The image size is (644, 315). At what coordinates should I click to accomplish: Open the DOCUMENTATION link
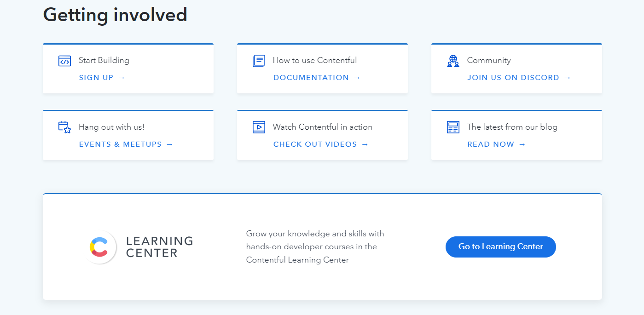(317, 78)
